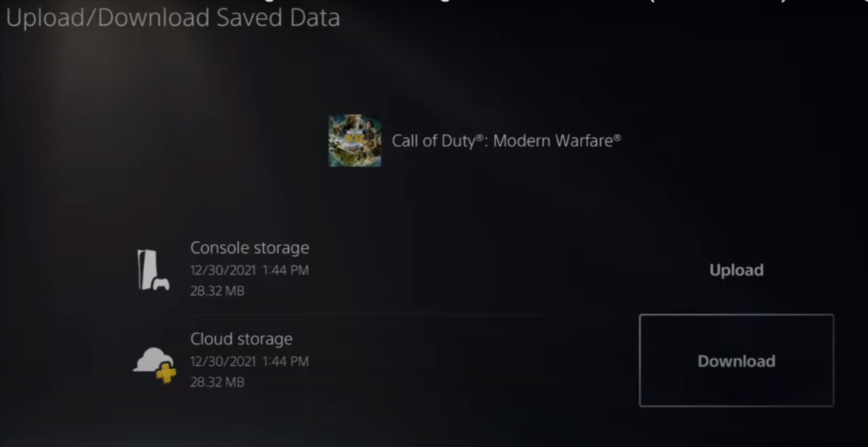
Task: Click the small controller in console icon
Action: click(161, 284)
